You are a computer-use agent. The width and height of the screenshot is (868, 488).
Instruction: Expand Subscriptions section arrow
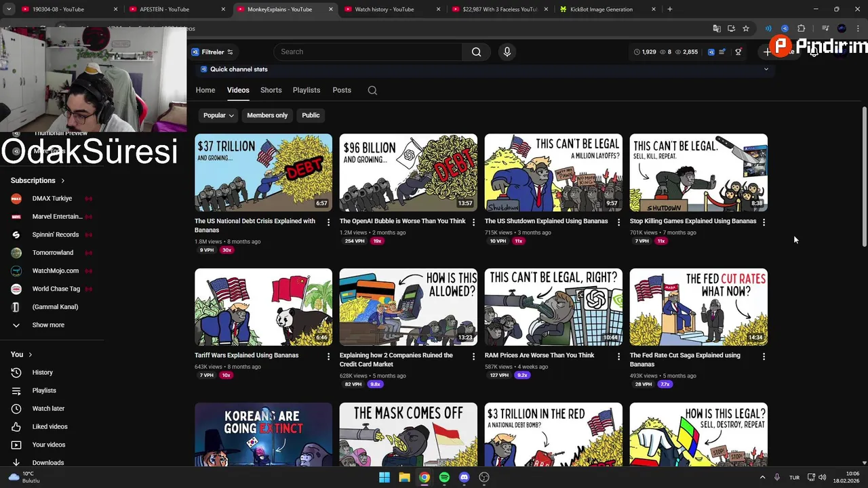(x=63, y=181)
